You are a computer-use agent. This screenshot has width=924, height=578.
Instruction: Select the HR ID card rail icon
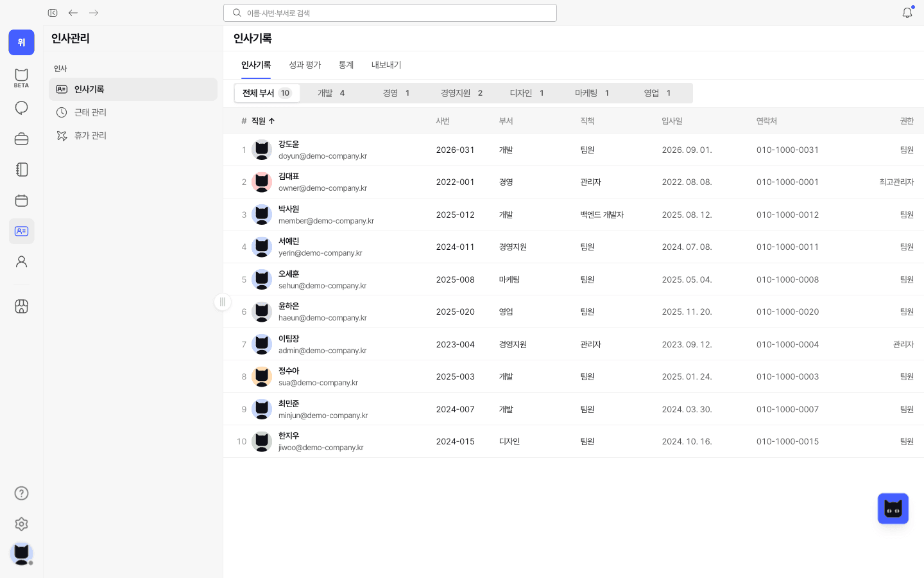pyautogui.click(x=21, y=231)
